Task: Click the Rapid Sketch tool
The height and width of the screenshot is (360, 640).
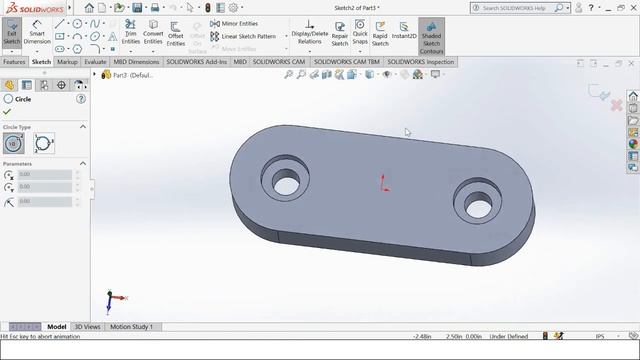Action: click(380, 33)
